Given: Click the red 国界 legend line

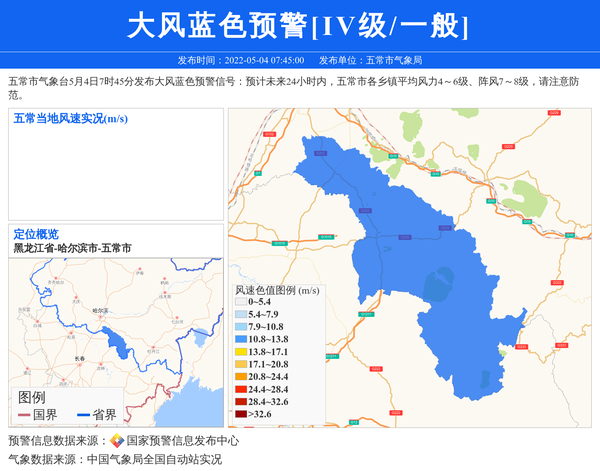Looking at the screenshot, I should (x=23, y=415).
